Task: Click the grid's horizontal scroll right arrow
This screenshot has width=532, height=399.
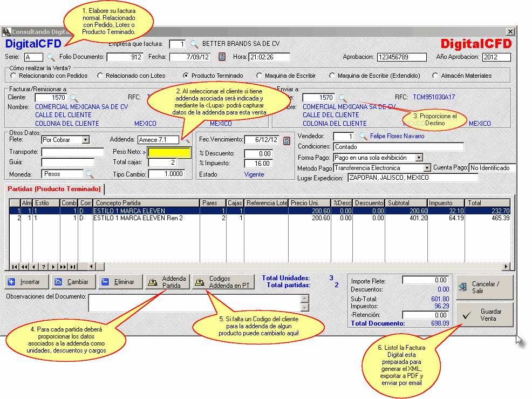Action: tap(506, 267)
